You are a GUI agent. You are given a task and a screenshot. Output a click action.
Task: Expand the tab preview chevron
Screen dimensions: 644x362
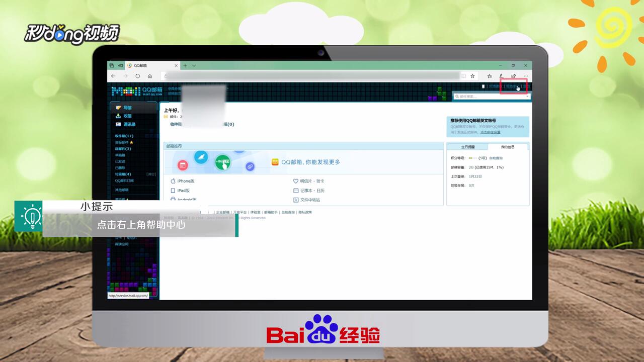194,65
